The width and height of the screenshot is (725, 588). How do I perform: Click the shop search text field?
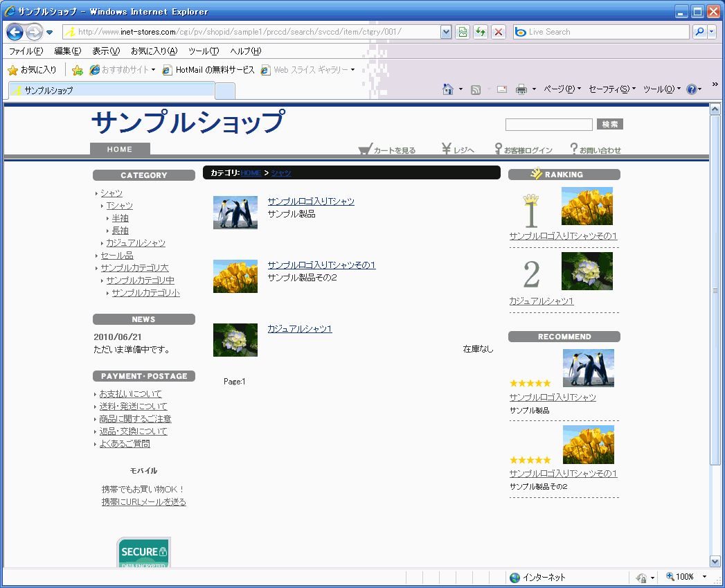pos(548,125)
